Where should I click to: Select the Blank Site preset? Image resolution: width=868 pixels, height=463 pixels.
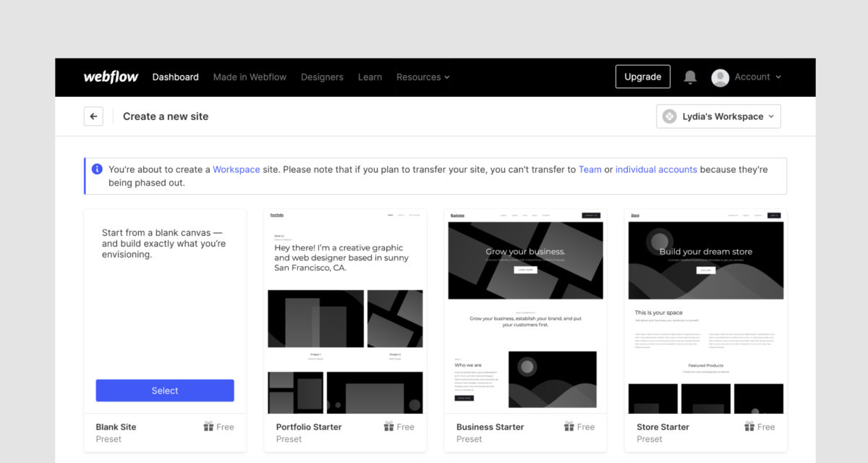click(x=165, y=390)
